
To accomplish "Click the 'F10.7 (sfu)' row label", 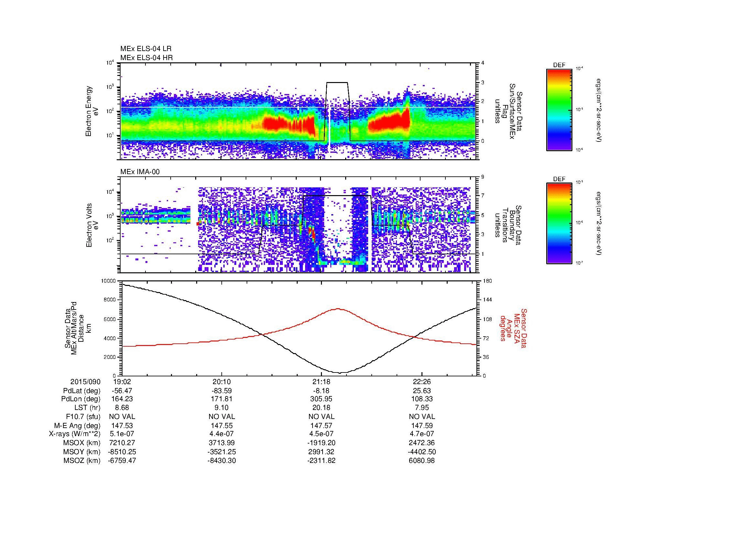I will 83,417.
